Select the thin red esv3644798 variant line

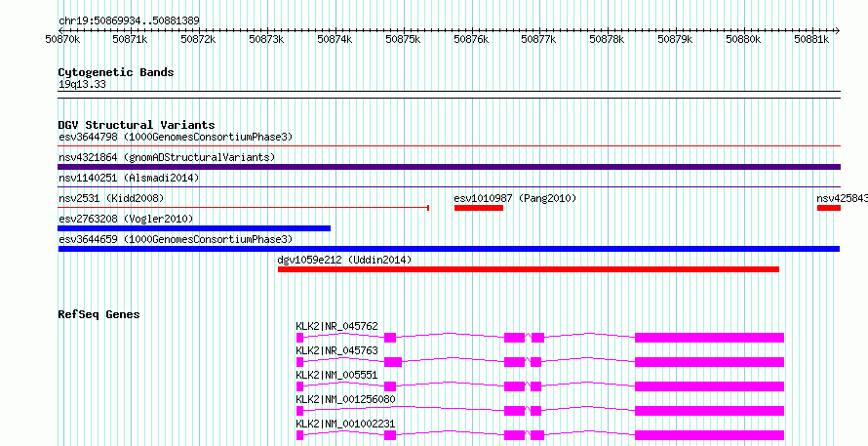(449, 146)
